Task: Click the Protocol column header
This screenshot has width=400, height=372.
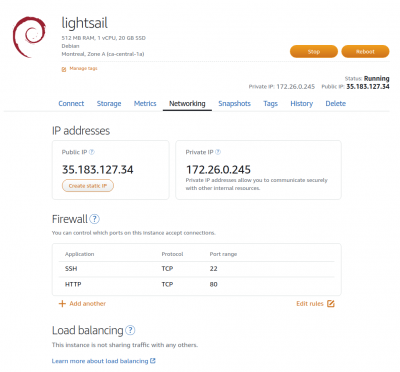Action: tap(172, 254)
